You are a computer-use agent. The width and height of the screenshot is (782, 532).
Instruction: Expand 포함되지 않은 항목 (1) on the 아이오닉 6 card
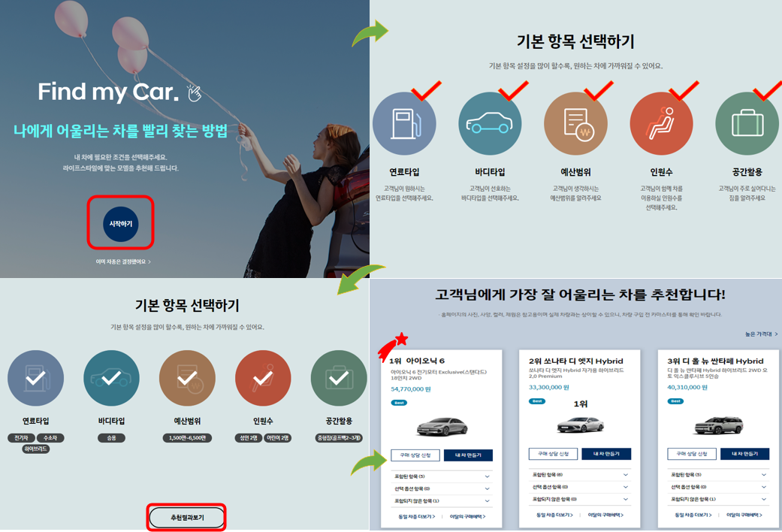point(442,500)
